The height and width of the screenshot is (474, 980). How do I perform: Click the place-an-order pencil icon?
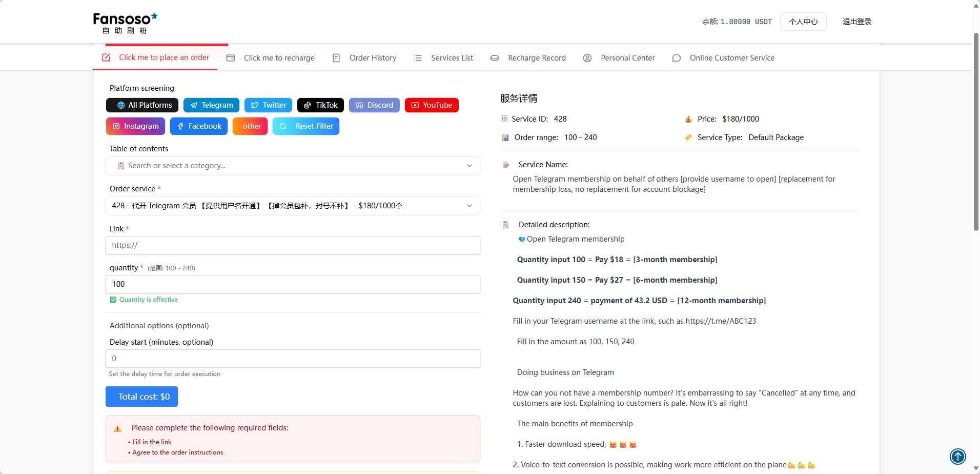(x=106, y=57)
